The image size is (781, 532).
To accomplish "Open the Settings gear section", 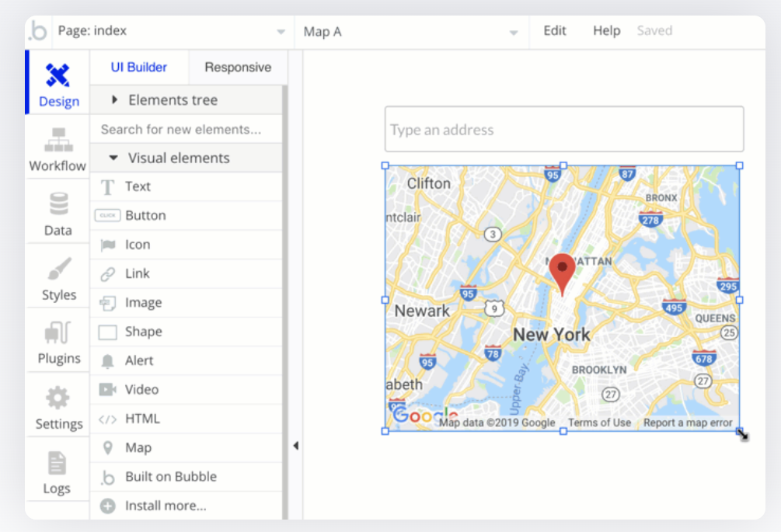I will [x=58, y=409].
